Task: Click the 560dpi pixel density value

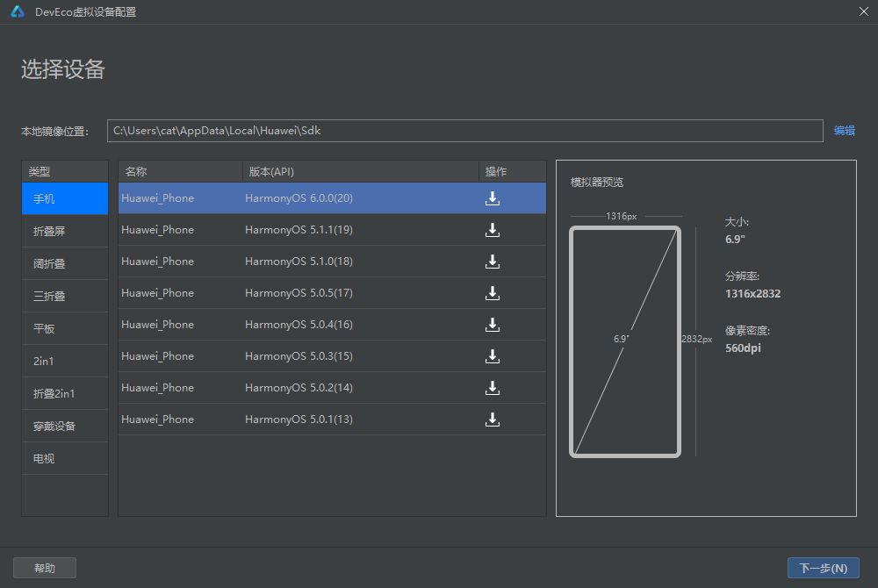Action: pos(743,348)
